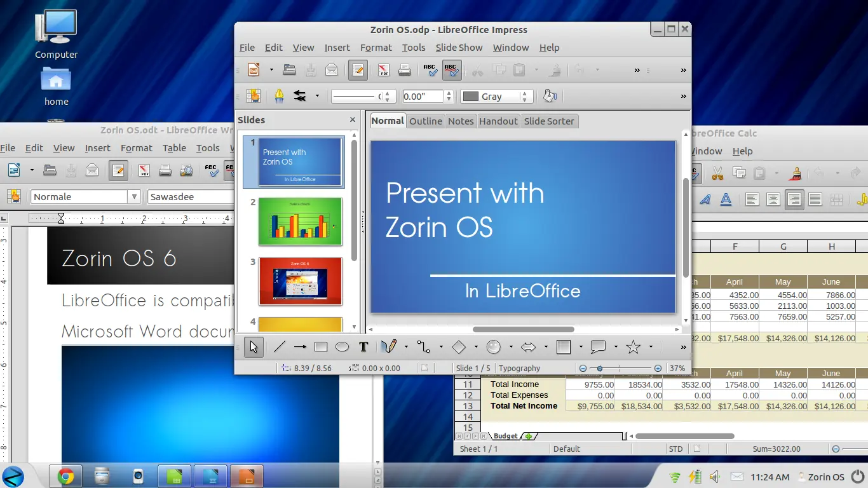Click Document as E-mail icon in Impress

click(x=331, y=70)
